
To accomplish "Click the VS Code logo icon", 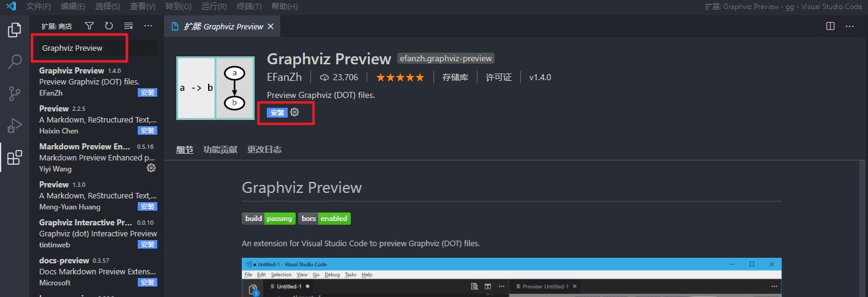I will (x=11, y=7).
